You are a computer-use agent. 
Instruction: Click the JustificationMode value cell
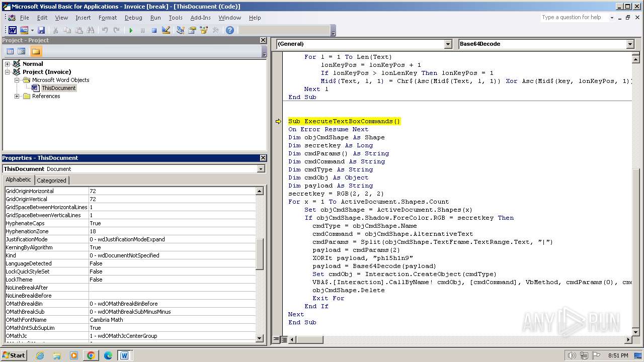(x=172, y=239)
